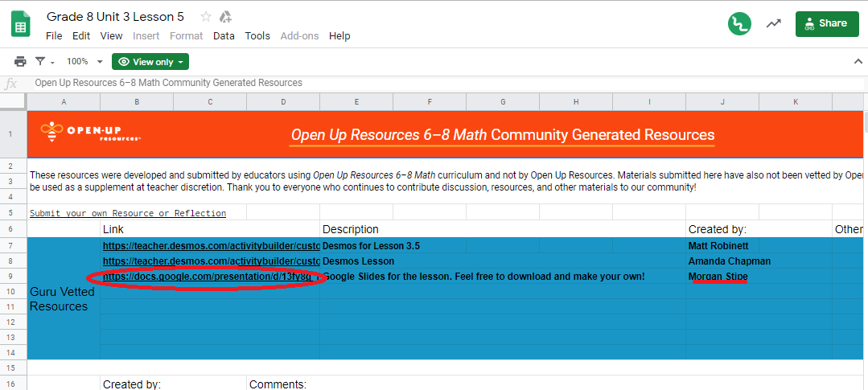This screenshot has height=390, width=868.
Task: Click the grayed Format menu
Action: (x=186, y=36)
